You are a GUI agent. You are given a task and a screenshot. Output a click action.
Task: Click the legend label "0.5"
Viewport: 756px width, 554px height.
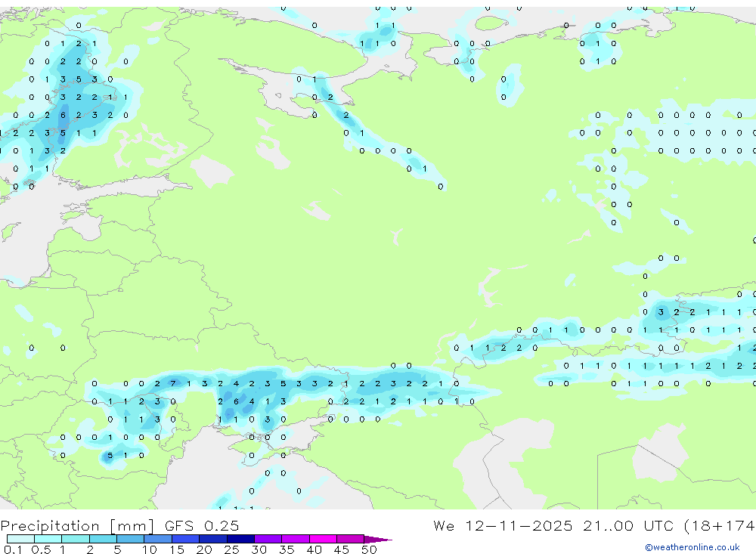click(41, 549)
